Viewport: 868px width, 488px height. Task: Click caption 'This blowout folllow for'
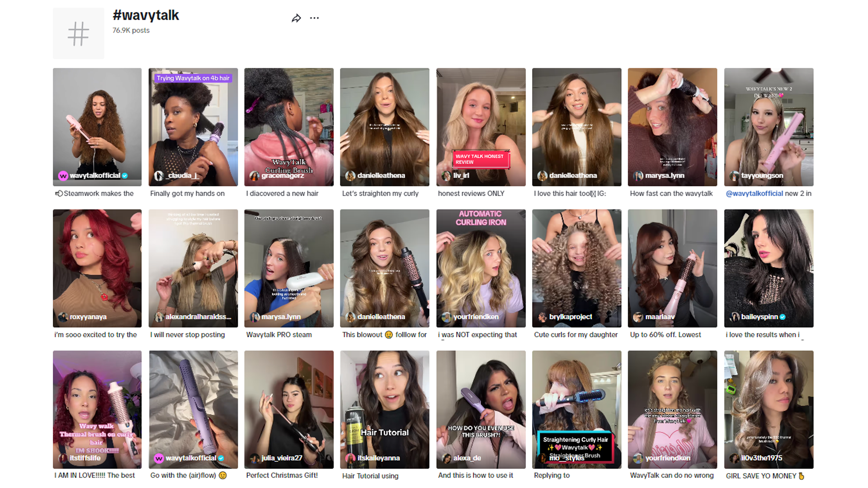click(x=384, y=335)
